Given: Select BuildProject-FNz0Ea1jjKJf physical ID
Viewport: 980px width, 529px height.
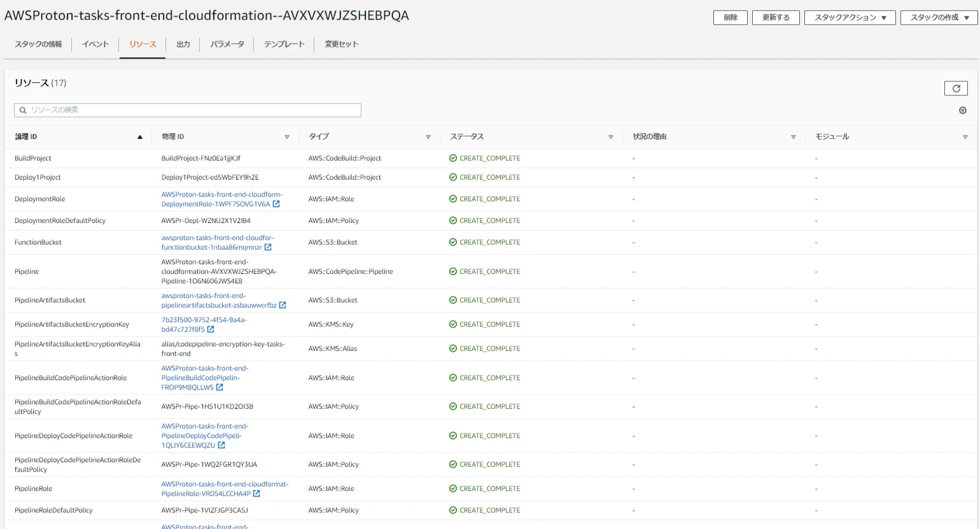Looking at the screenshot, I should (201, 159).
